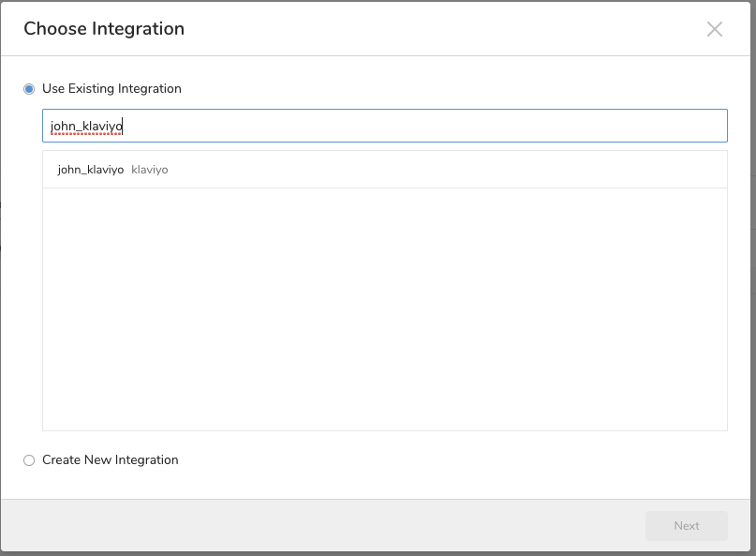Image resolution: width=756 pixels, height=556 pixels.
Task: Click the gray 'klaviyo' type tag in the result row
Action: coord(150,170)
